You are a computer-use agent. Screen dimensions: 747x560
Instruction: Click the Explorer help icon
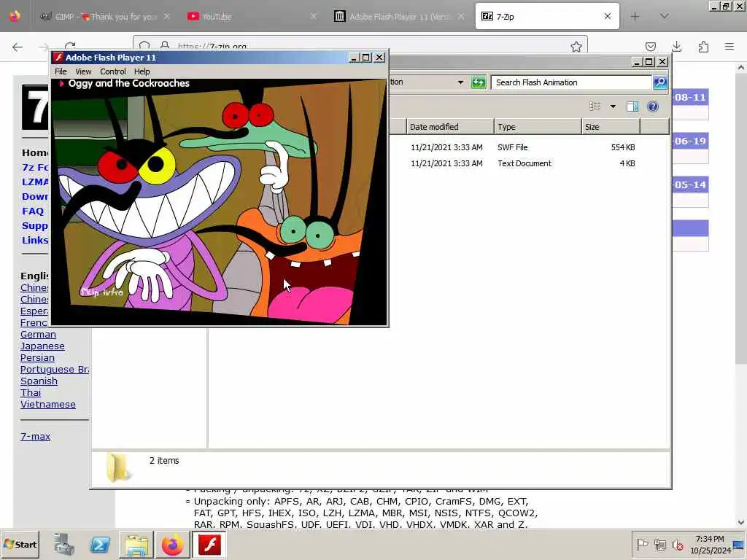(x=653, y=106)
